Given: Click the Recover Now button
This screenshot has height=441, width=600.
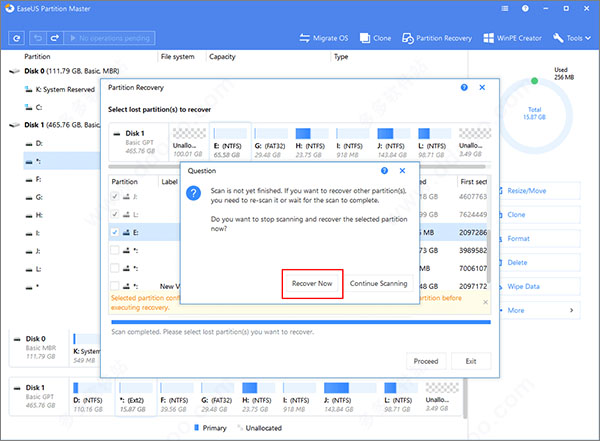Looking at the screenshot, I should (x=312, y=283).
